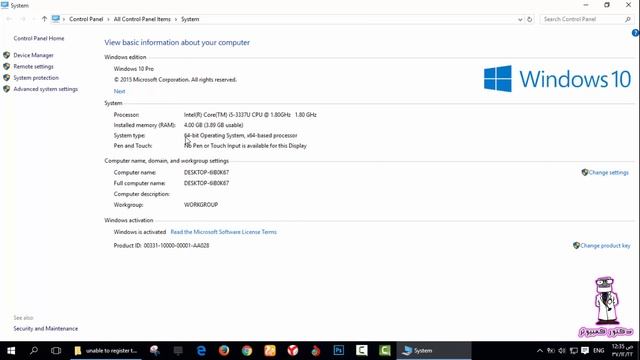640x360 pixels.
Task: Expand the chevron after All Control Panel Items
Action: pos(176,19)
